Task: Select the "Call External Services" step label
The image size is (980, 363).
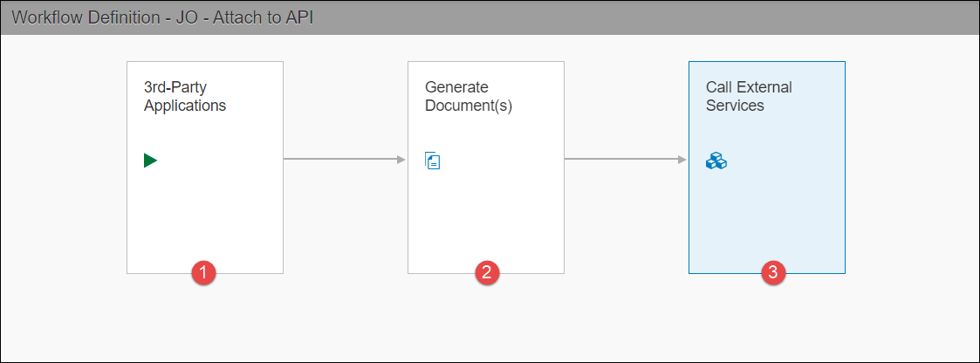Action: [x=749, y=97]
